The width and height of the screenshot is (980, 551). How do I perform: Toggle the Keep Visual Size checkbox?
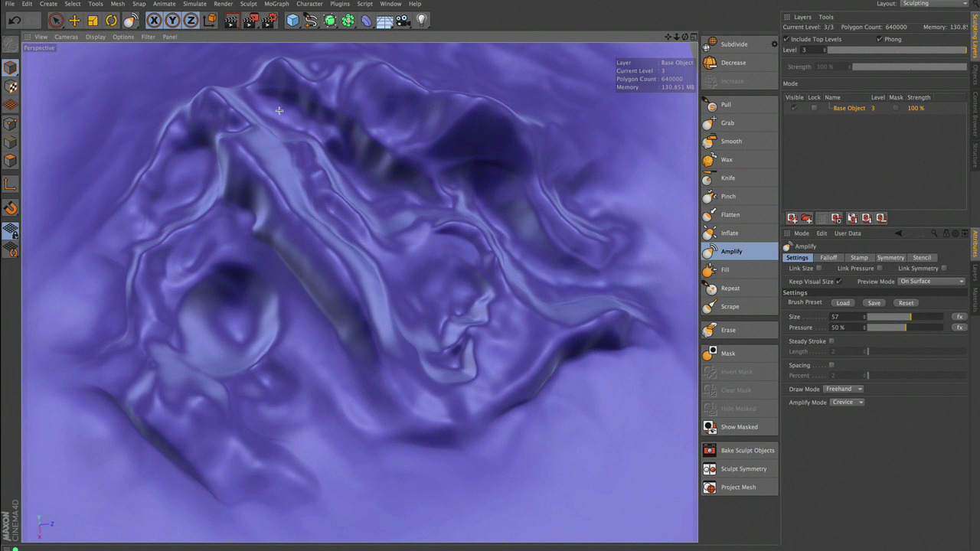(839, 282)
